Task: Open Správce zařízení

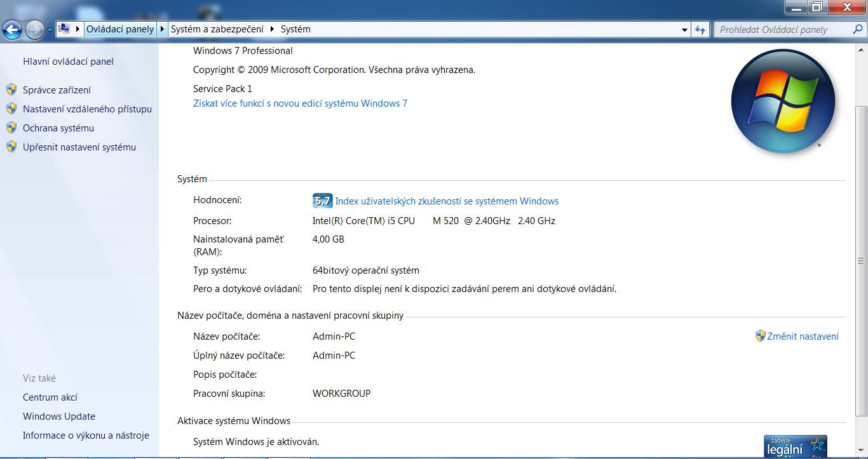Action: point(57,90)
